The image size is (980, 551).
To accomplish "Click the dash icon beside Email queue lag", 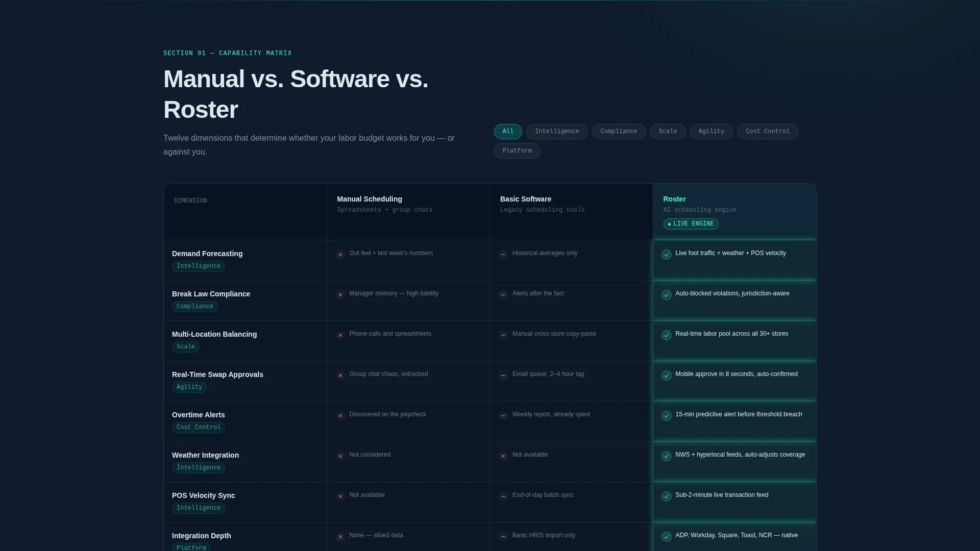I will click(503, 375).
